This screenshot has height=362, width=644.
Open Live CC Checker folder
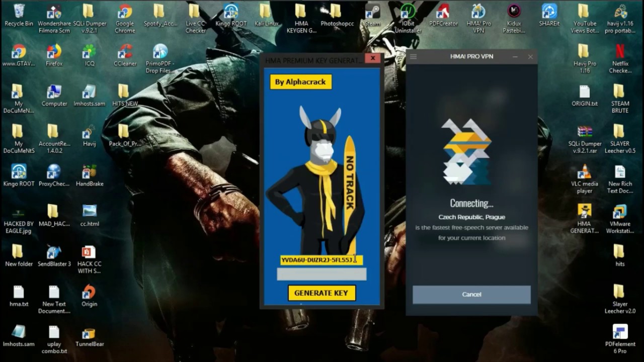tap(195, 19)
